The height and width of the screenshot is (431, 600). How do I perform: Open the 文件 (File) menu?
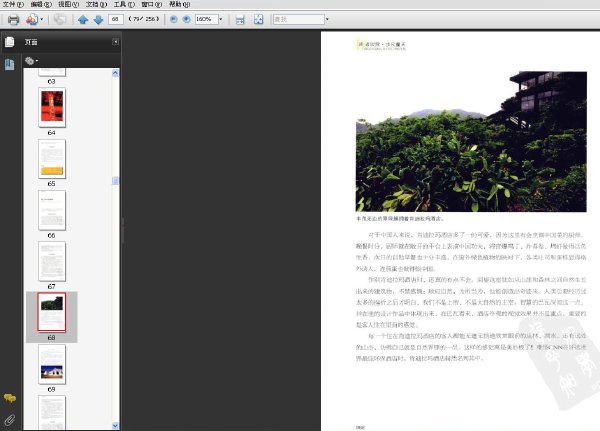pos(13,4)
